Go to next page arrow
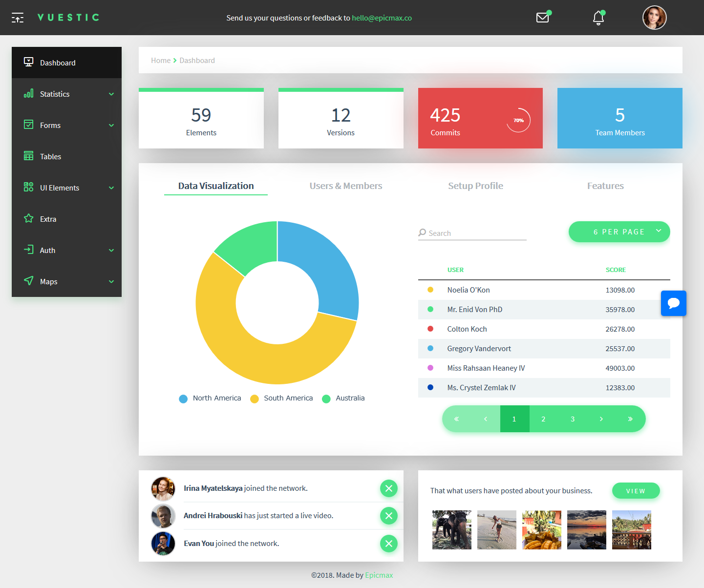 (601, 419)
